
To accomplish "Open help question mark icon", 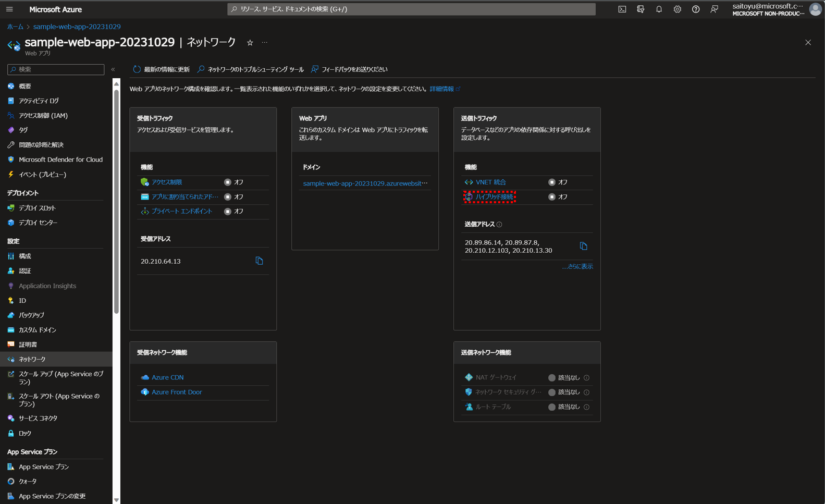I will tap(696, 9).
